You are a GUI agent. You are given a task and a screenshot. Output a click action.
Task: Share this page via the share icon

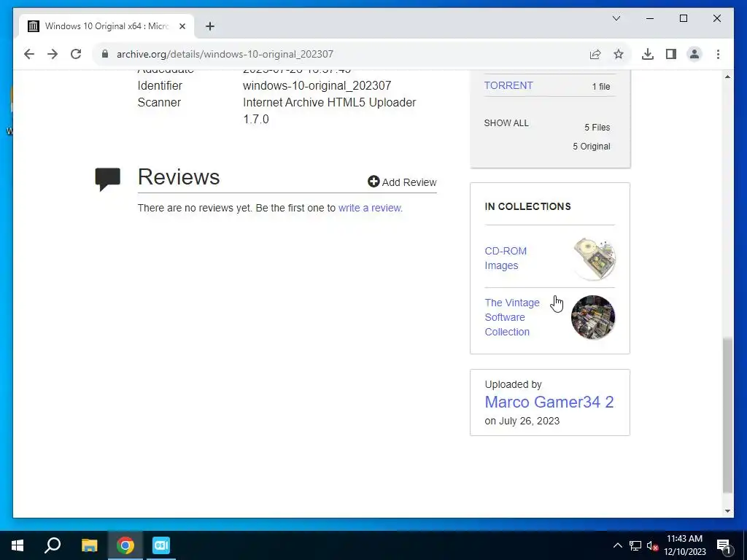point(595,54)
